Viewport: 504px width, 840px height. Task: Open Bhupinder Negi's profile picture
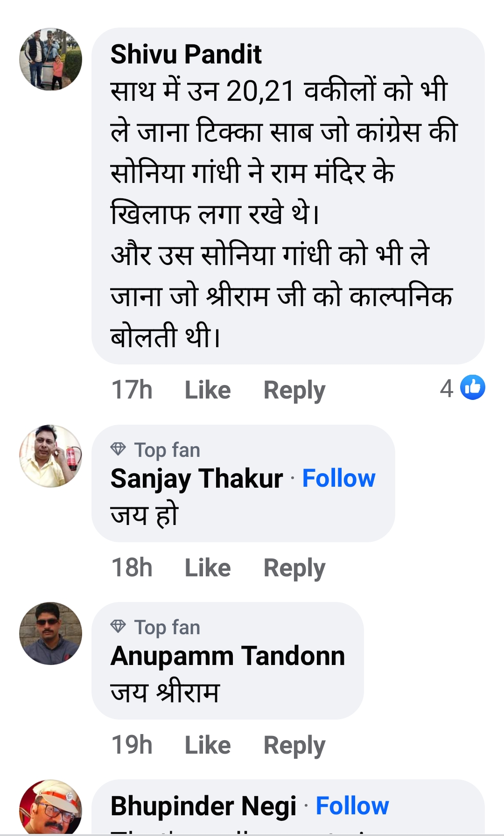point(50,807)
